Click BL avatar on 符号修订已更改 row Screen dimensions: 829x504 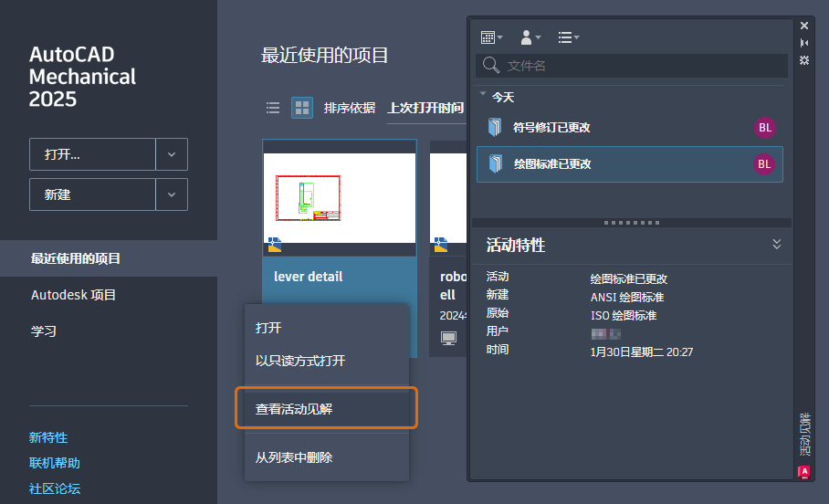tap(764, 128)
